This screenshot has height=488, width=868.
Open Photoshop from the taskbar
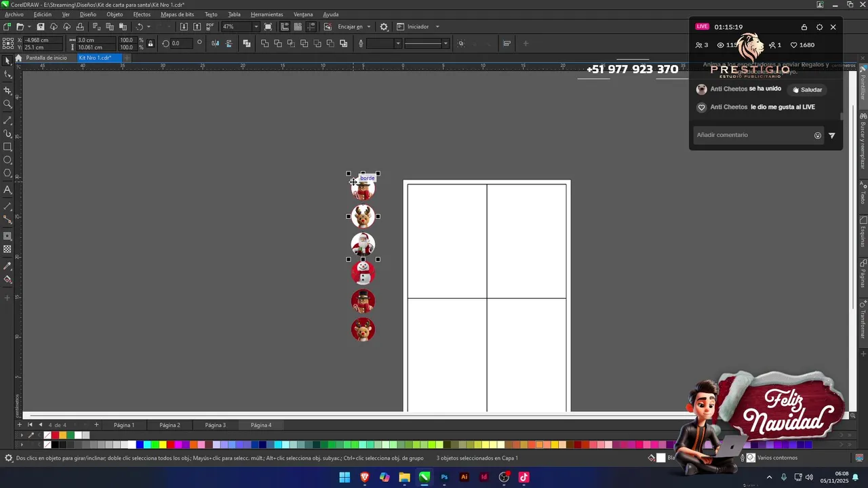tap(444, 477)
